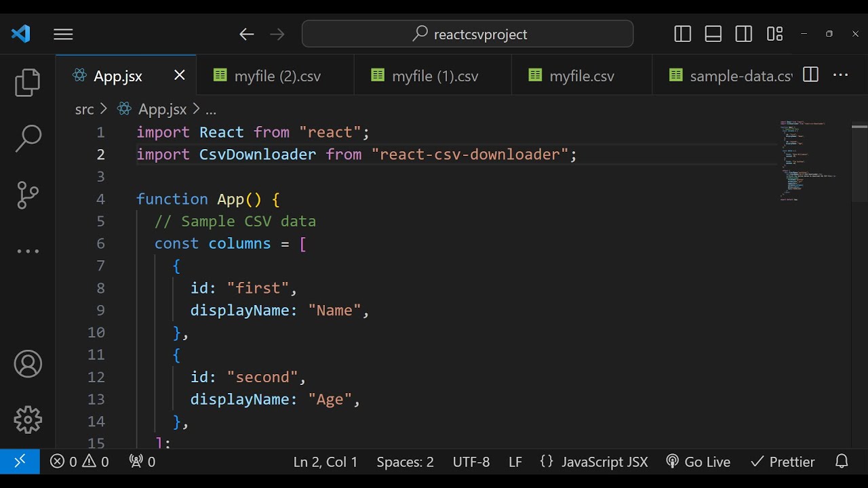Toggle the Secondary Side Bar layout button
The image size is (868, 488).
click(x=744, y=34)
